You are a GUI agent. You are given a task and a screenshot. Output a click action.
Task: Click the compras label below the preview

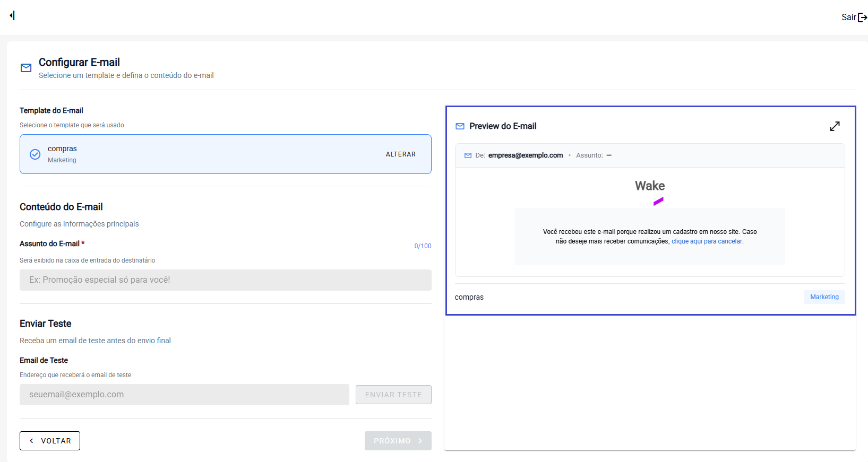coord(469,297)
